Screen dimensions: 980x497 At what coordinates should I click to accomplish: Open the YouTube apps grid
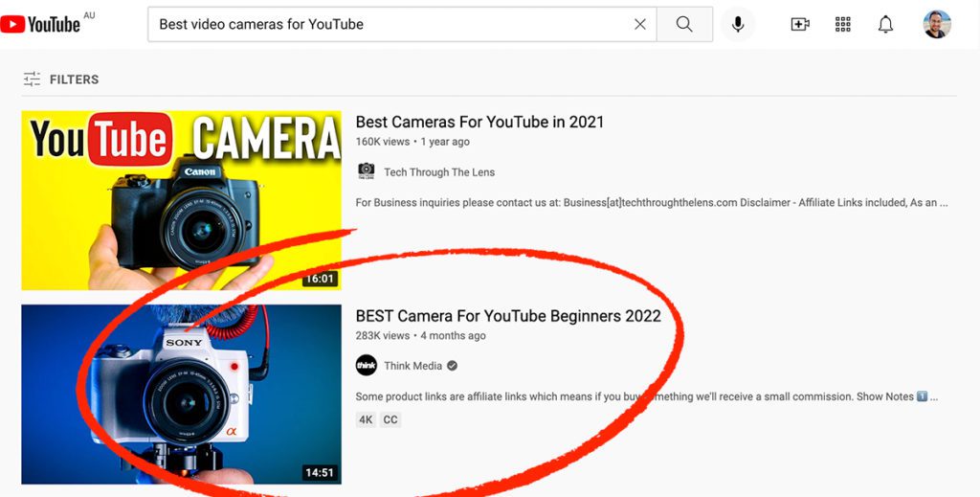coord(842,24)
